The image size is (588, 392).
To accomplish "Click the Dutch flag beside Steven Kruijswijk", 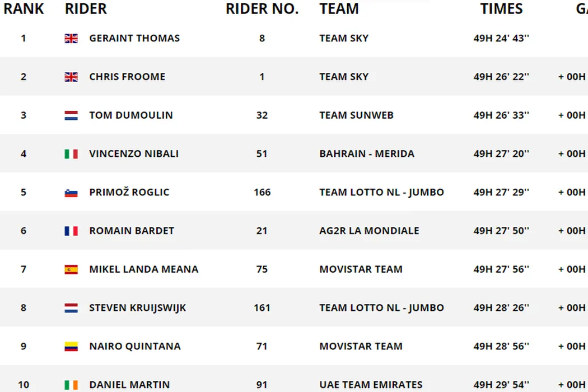I will 71,308.
